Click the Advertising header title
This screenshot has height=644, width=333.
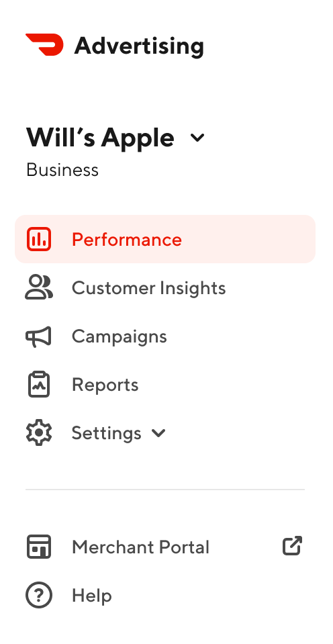[139, 46]
